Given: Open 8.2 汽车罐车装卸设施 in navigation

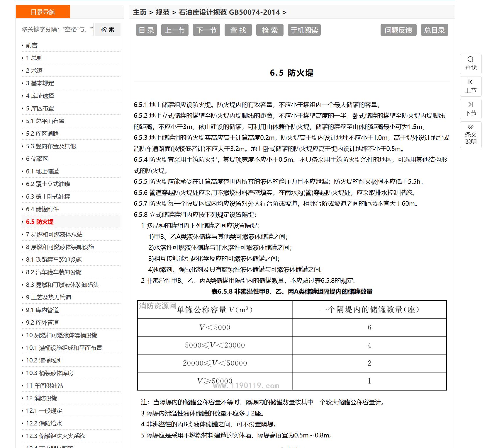Looking at the screenshot, I should [x=54, y=272].
